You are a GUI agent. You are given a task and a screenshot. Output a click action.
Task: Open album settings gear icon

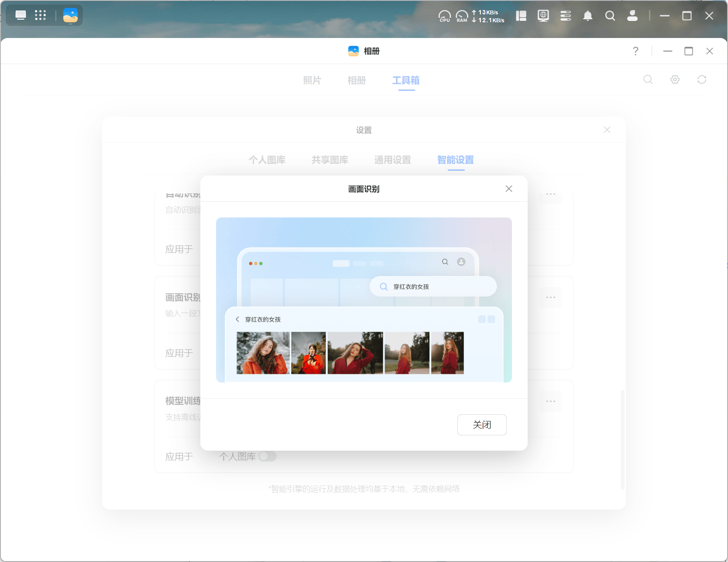coord(675,79)
